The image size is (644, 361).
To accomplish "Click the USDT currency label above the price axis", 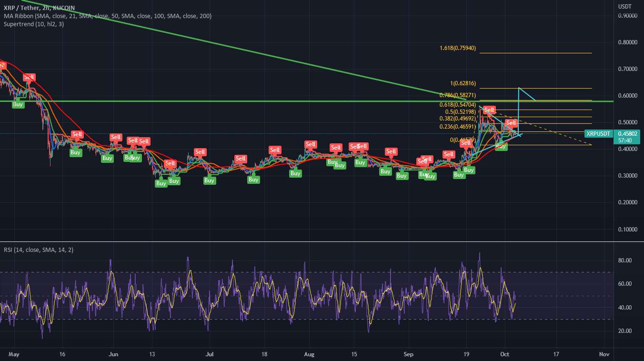I will pos(624,7).
